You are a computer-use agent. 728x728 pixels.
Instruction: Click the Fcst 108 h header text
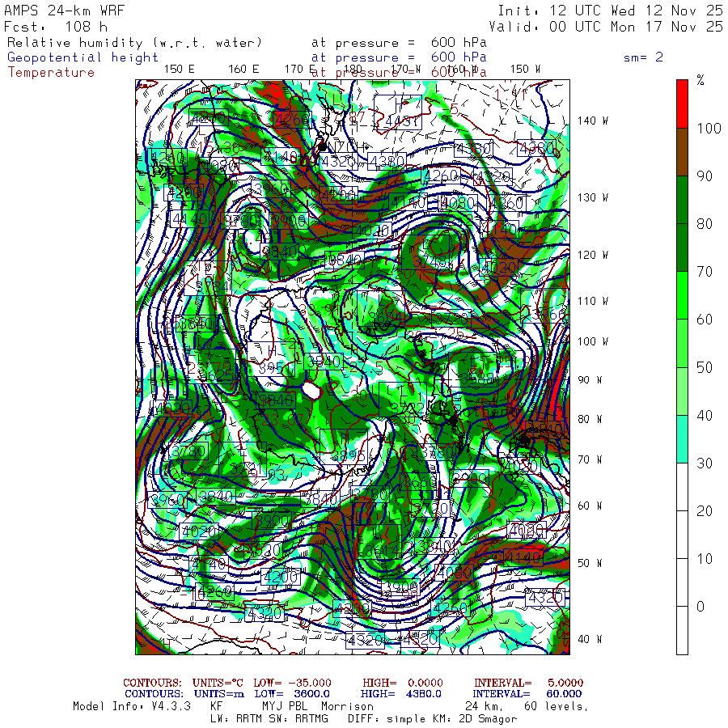56,27
